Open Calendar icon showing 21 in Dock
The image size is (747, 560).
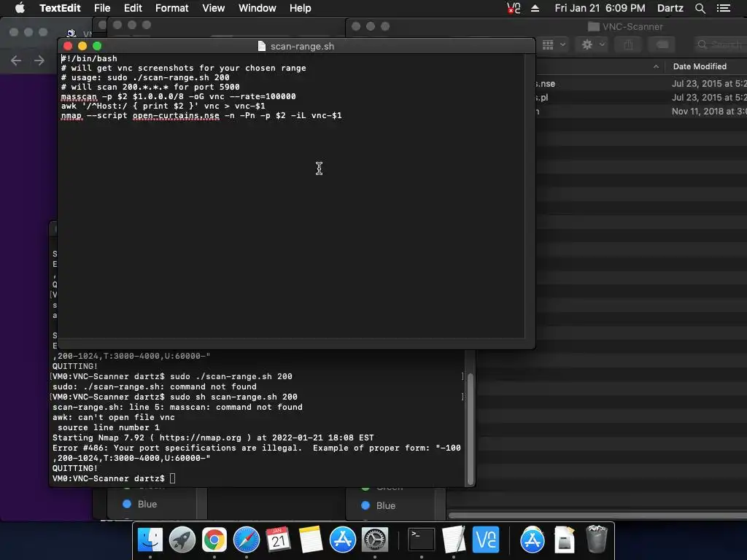point(278,540)
